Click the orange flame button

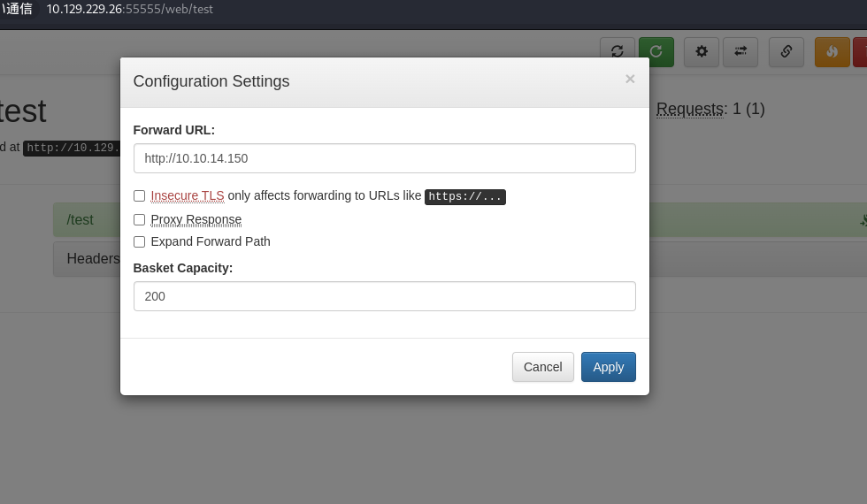[832, 52]
